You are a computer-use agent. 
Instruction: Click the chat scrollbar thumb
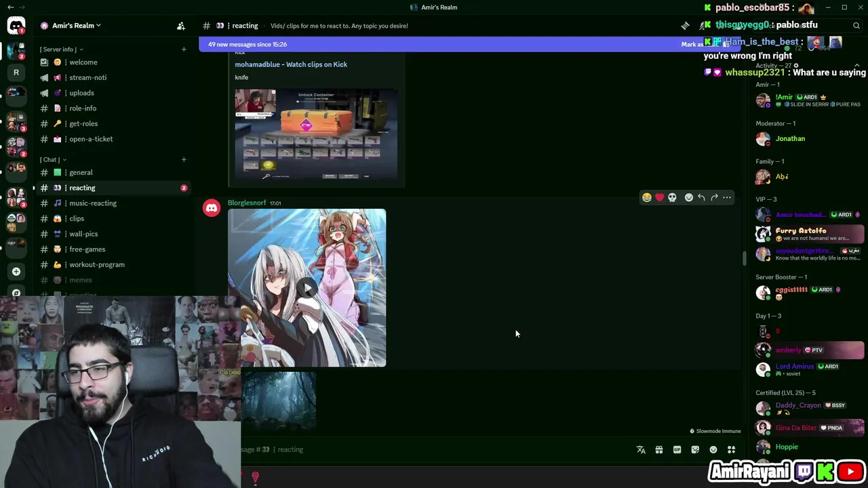point(744,258)
